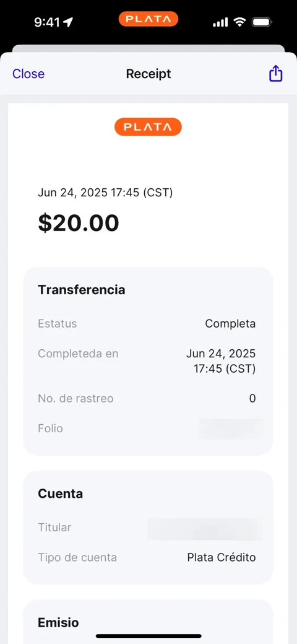Tap the home indicator bar
The image size is (297, 644).
(148, 636)
